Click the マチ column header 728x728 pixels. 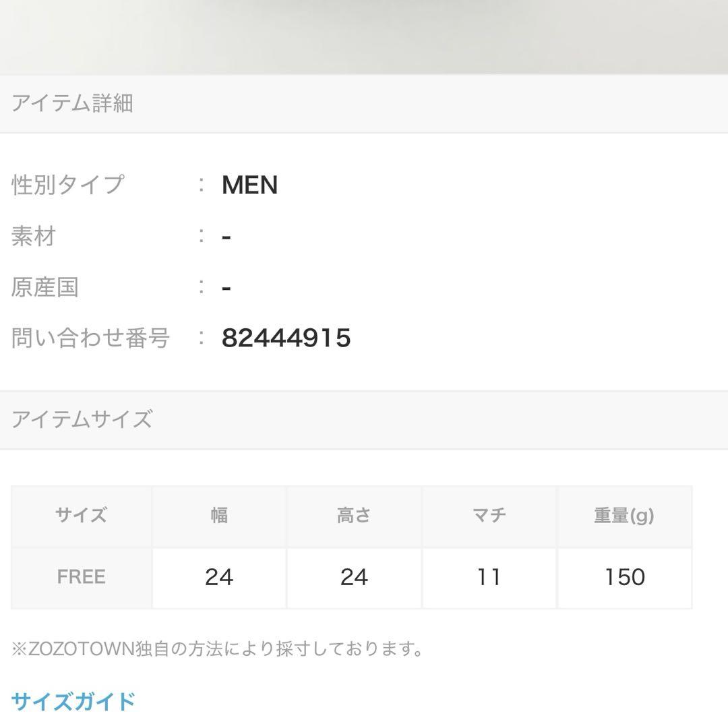click(489, 516)
